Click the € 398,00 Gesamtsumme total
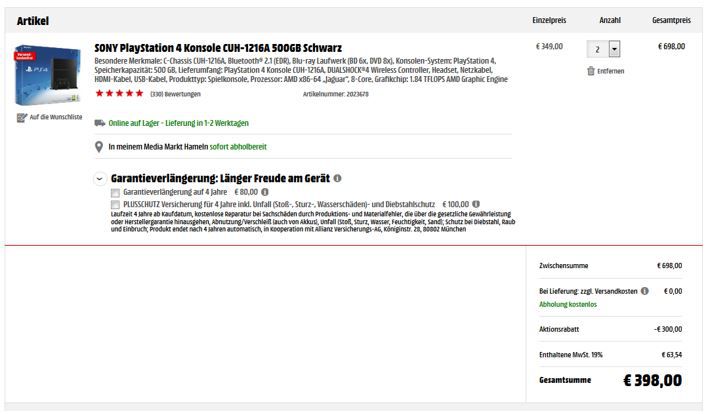The height and width of the screenshot is (414, 707). tap(652, 380)
